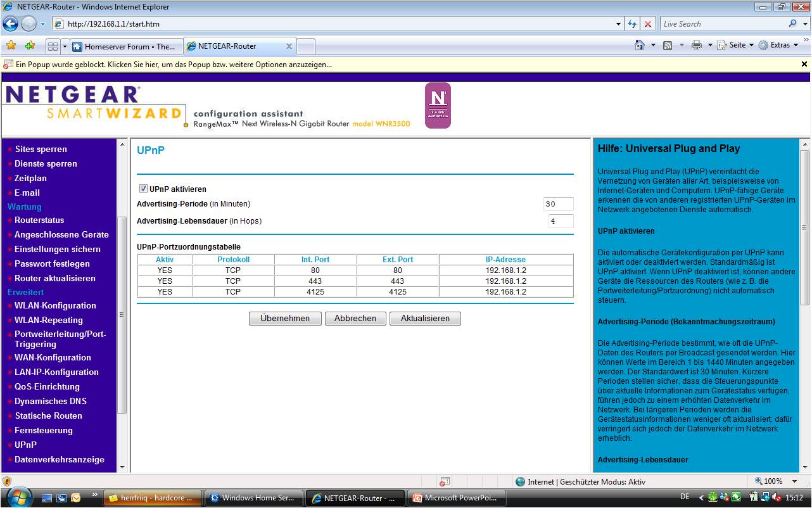Open a new blank tab
Screen dimensions: 812x508
(306, 46)
